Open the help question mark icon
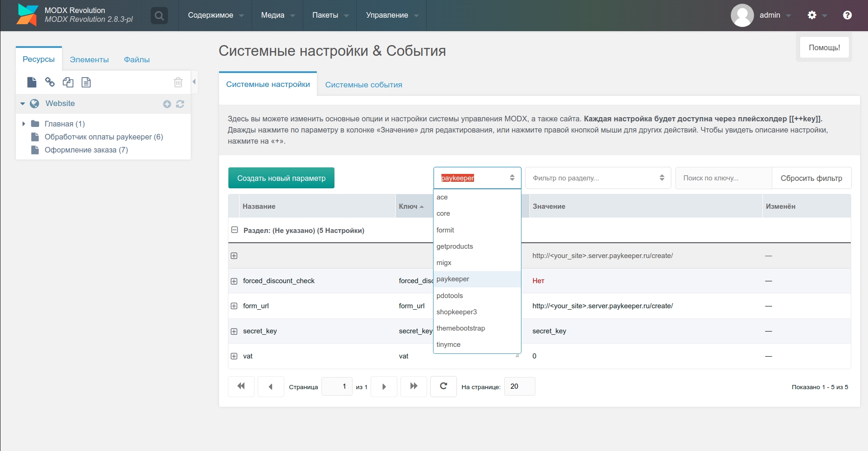Viewport: 868px width, 451px height. click(x=847, y=15)
